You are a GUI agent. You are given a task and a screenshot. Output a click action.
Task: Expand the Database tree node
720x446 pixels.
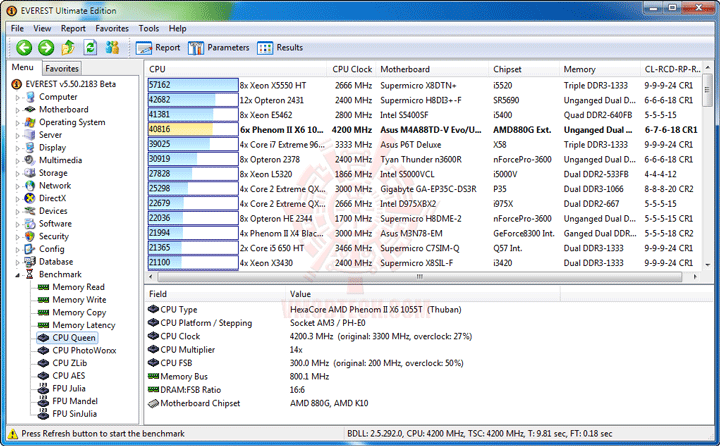coord(17,262)
